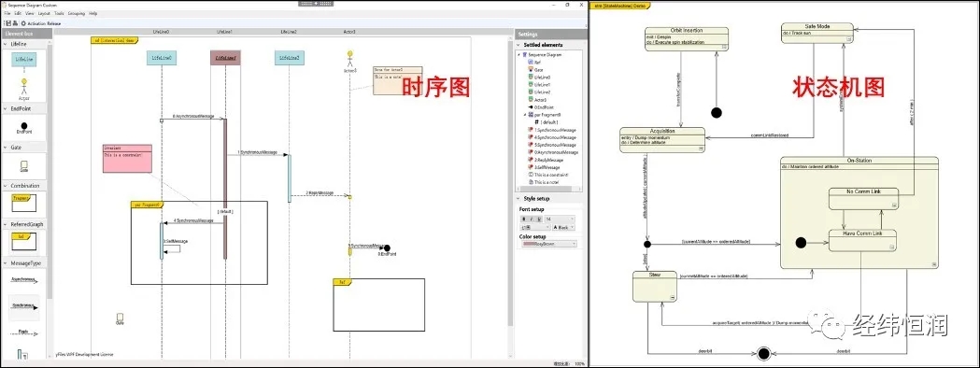Click the Activation Release toolbar button
The image size is (980, 368).
(40, 23)
